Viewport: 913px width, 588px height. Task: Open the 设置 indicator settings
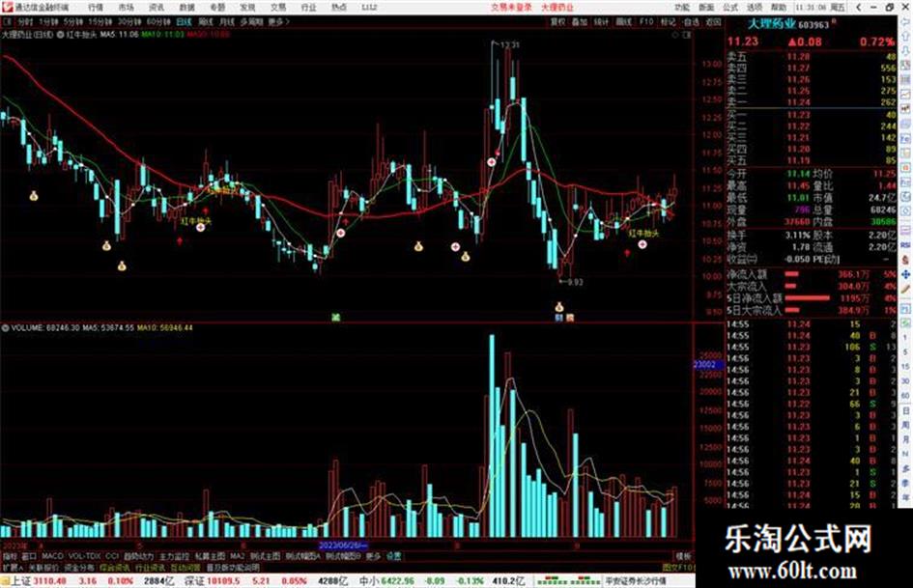pos(393,556)
